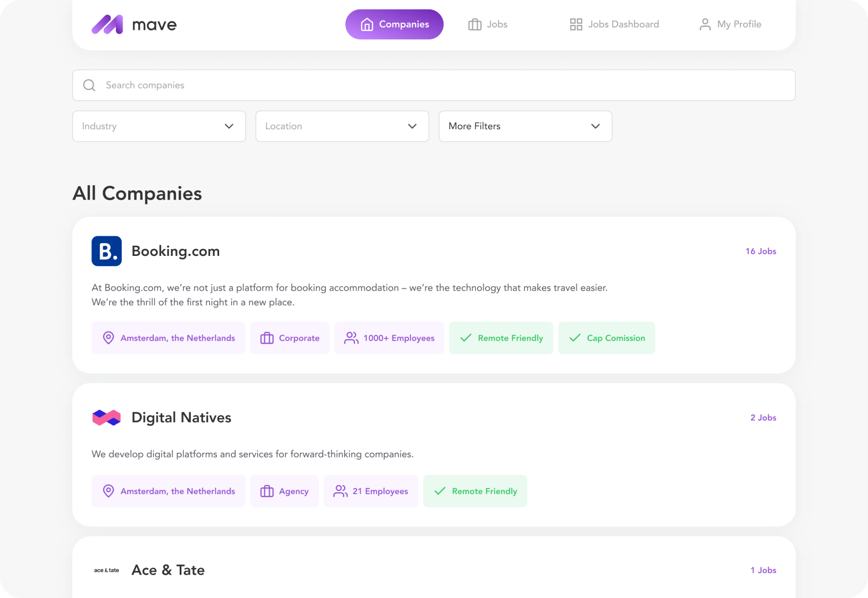Go to the Jobs tab
Image resolution: width=868 pixels, height=598 pixels.
pos(488,24)
